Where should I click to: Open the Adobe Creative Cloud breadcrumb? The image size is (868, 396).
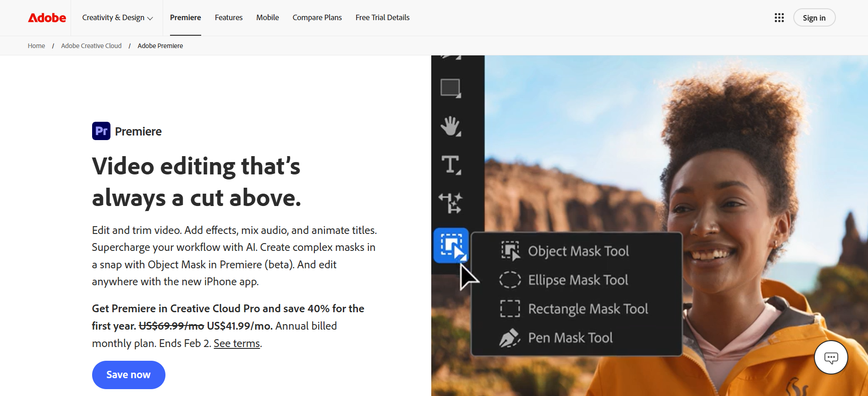[x=91, y=46]
